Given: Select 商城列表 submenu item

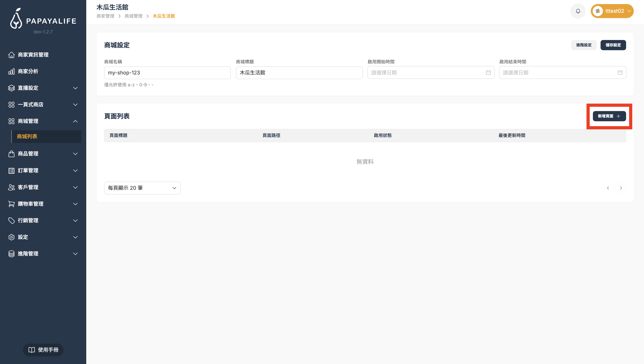Looking at the screenshot, I should pos(27,137).
